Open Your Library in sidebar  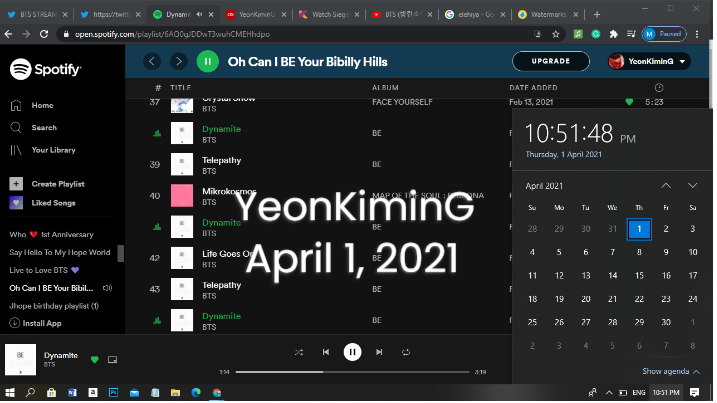point(43,150)
